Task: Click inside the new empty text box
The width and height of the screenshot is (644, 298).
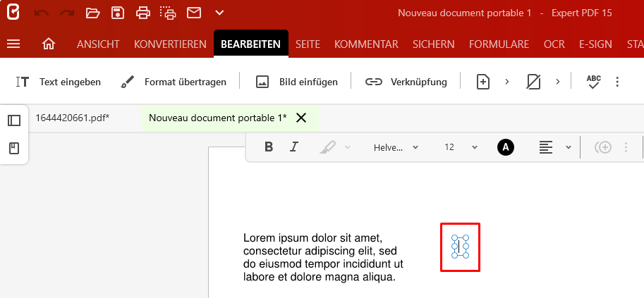Action: 460,247
